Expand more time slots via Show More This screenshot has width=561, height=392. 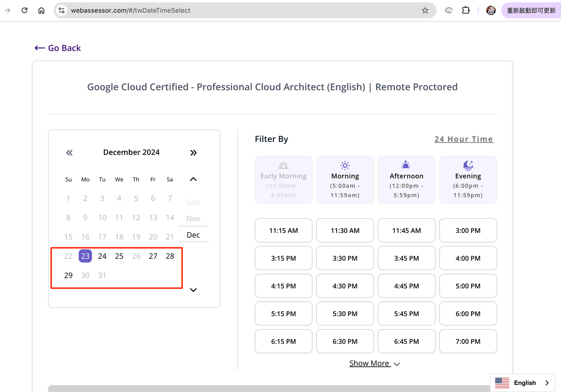point(375,363)
